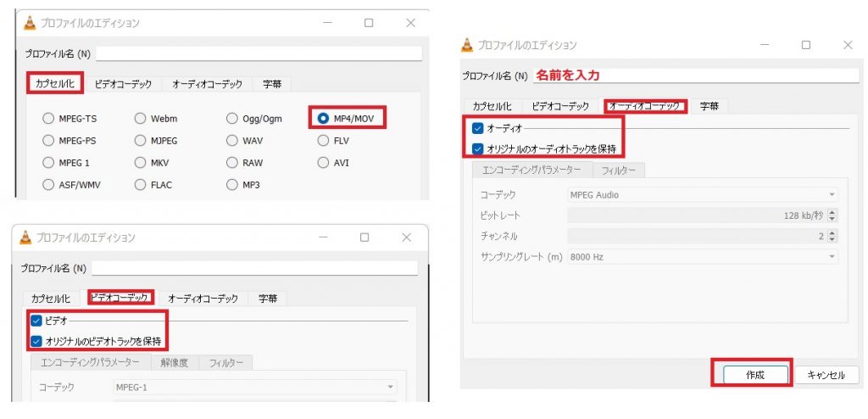The height and width of the screenshot is (419, 868).
Task: Click profile name field in bottom-left window
Action: pos(254,268)
